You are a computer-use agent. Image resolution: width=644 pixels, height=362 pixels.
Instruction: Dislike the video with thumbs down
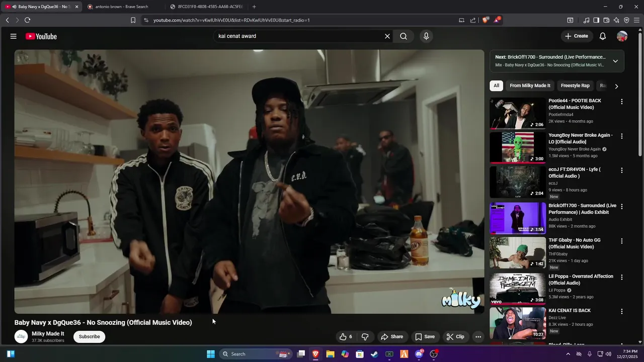point(365,337)
